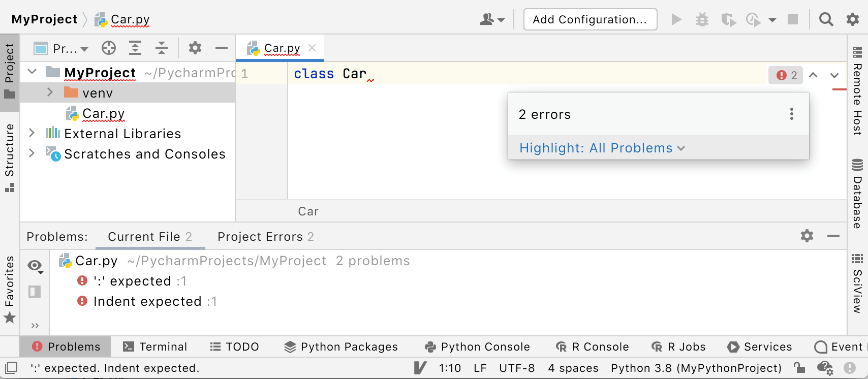868x379 pixels.
Task: Switch to the Project Errors tab
Action: (x=265, y=236)
